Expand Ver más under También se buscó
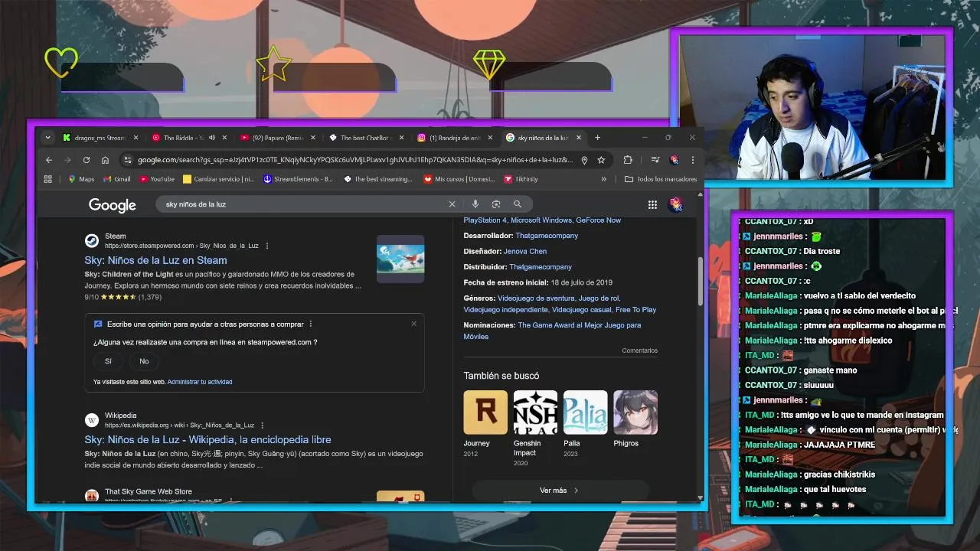The image size is (980, 551). 560,491
